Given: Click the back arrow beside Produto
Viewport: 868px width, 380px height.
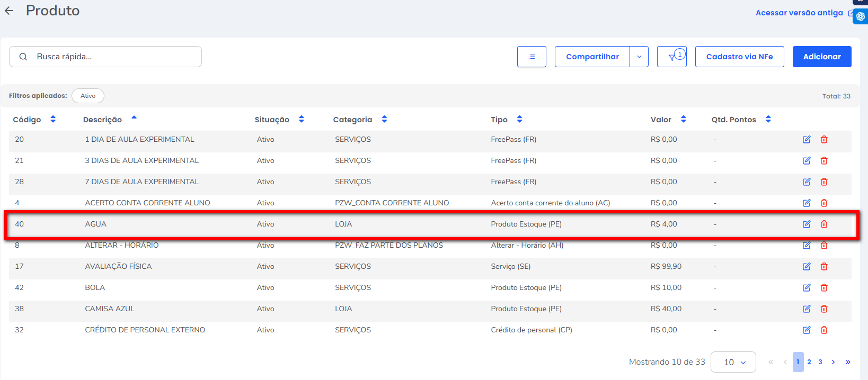Looking at the screenshot, I should pyautogui.click(x=9, y=11).
